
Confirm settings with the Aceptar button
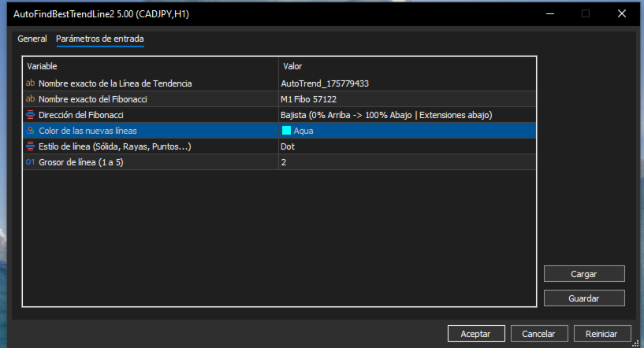click(x=476, y=334)
